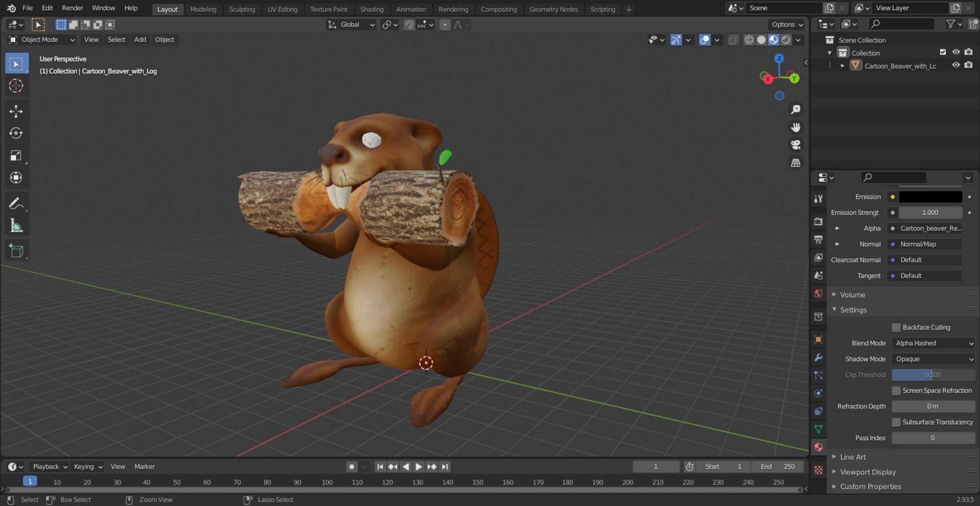Open the Object Data properties tab
The image size is (980, 506).
(818, 429)
